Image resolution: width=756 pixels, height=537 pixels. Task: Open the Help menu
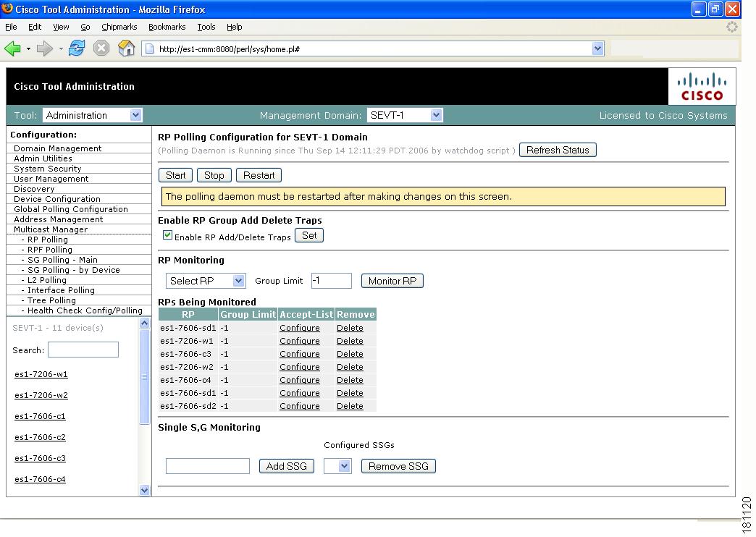235,27
